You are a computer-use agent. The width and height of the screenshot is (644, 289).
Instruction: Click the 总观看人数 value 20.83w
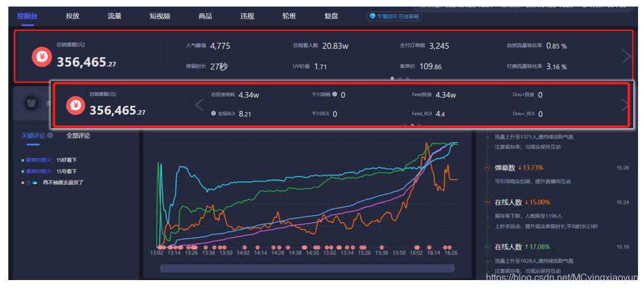(335, 46)
